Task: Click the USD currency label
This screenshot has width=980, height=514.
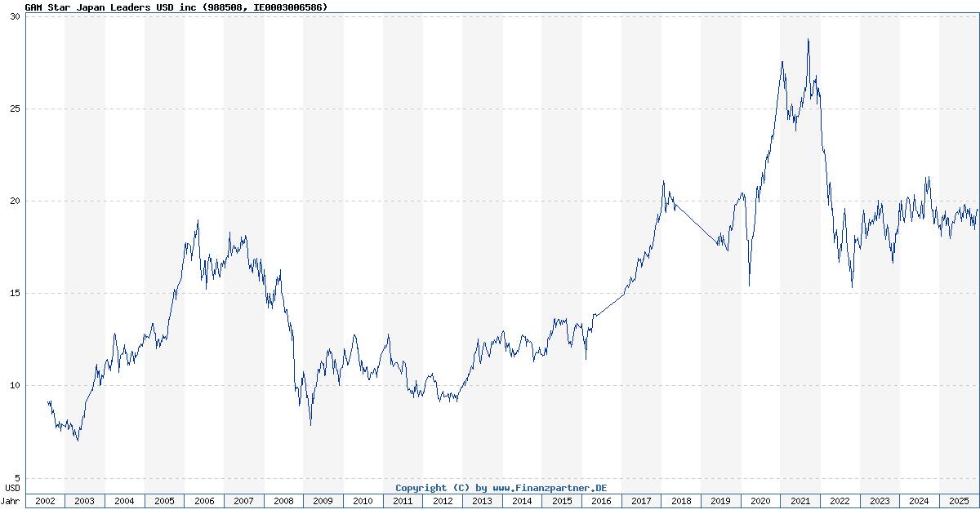Action: tap(12, 488)
